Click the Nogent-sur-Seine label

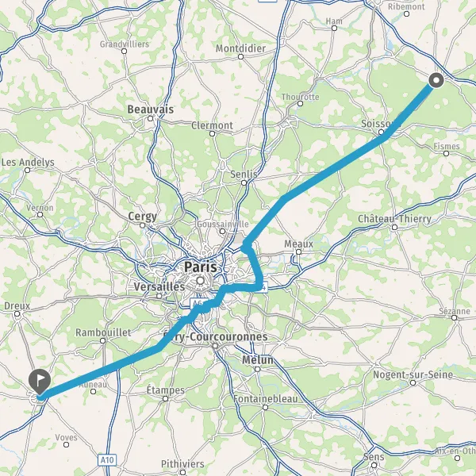[413, 374]
